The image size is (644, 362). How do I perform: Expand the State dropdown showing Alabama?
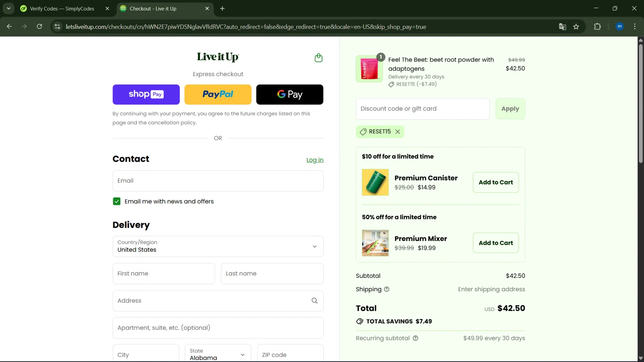coord(218,354)
